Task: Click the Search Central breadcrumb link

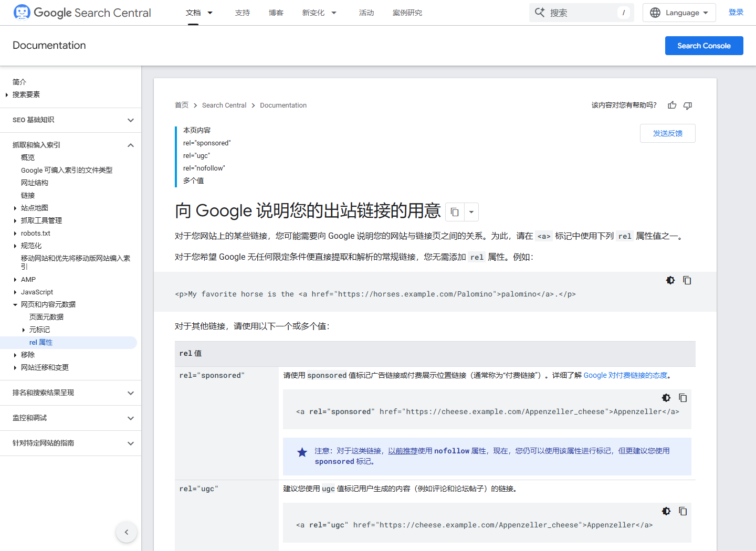Action: [224, 105]
